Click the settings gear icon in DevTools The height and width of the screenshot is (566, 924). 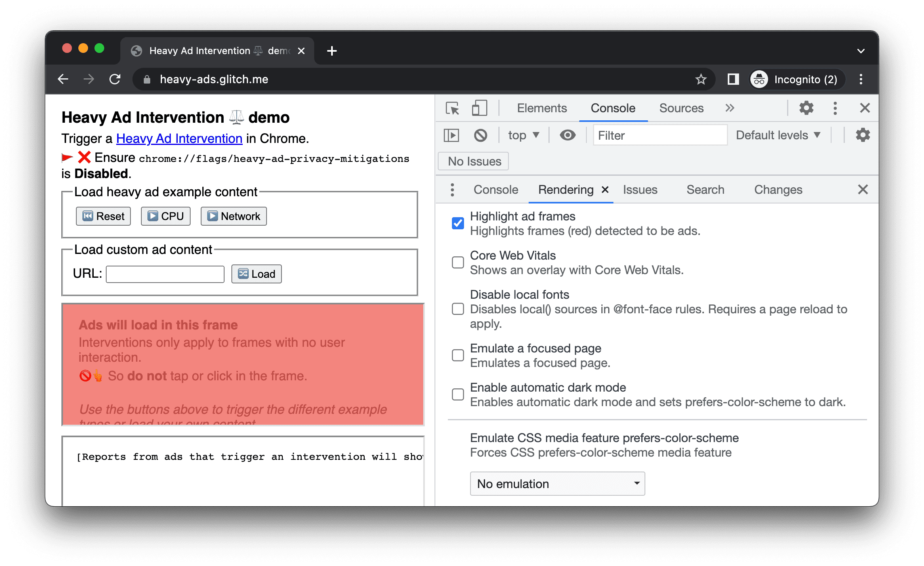pyautogui.click(x=808, y=108)
